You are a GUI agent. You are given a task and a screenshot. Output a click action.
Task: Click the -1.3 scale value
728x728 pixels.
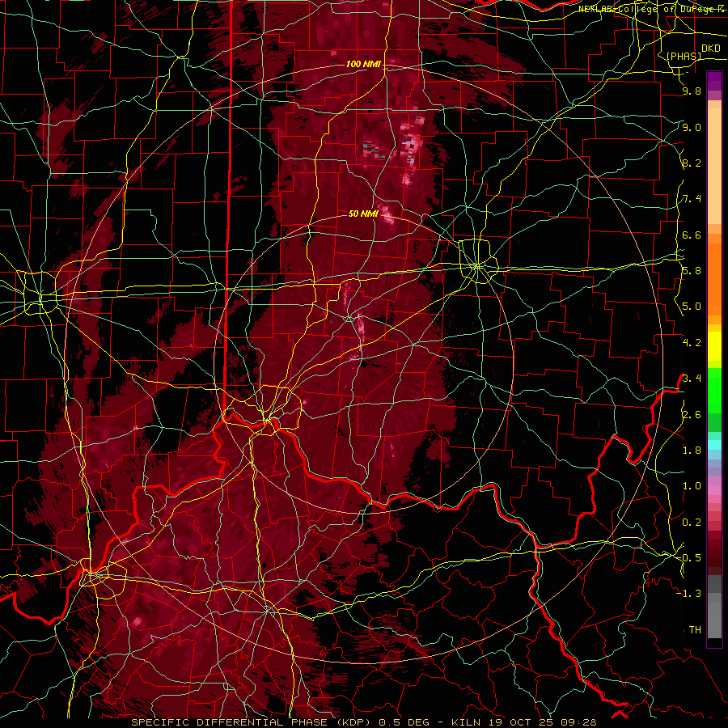(689, 594)
